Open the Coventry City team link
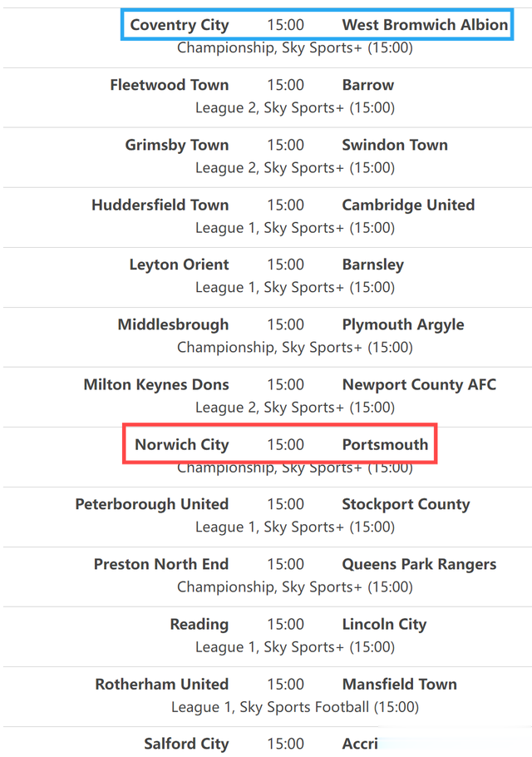532x757 pixels. [x=180, y=25]
